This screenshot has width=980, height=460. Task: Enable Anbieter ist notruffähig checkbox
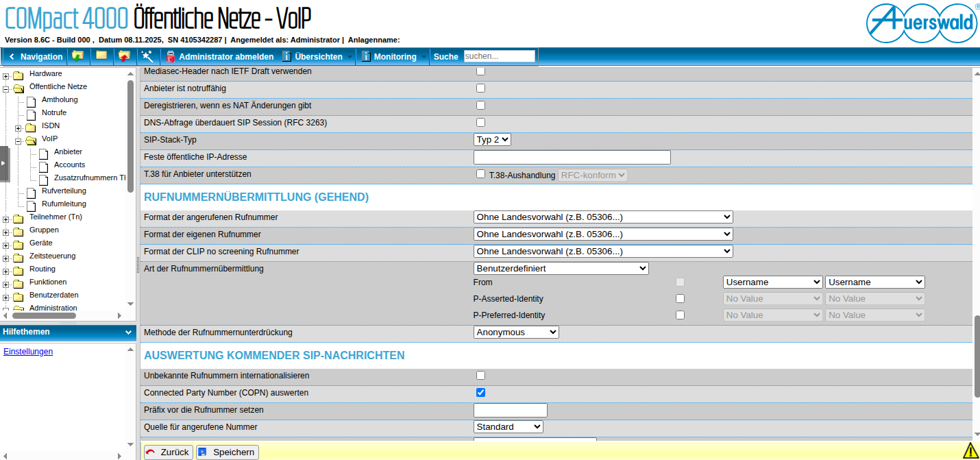pos(480,88)
